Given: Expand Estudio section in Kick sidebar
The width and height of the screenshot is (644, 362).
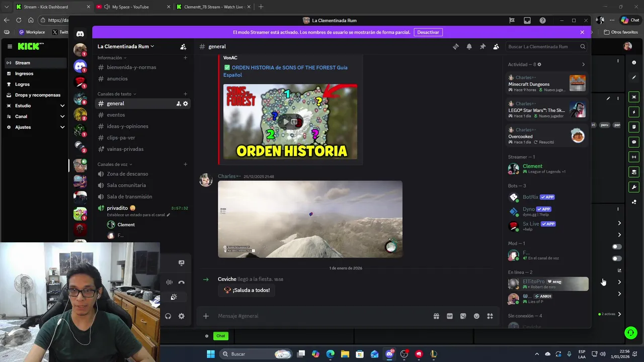Looking at the screenshot, I should (x=62, y=106).
